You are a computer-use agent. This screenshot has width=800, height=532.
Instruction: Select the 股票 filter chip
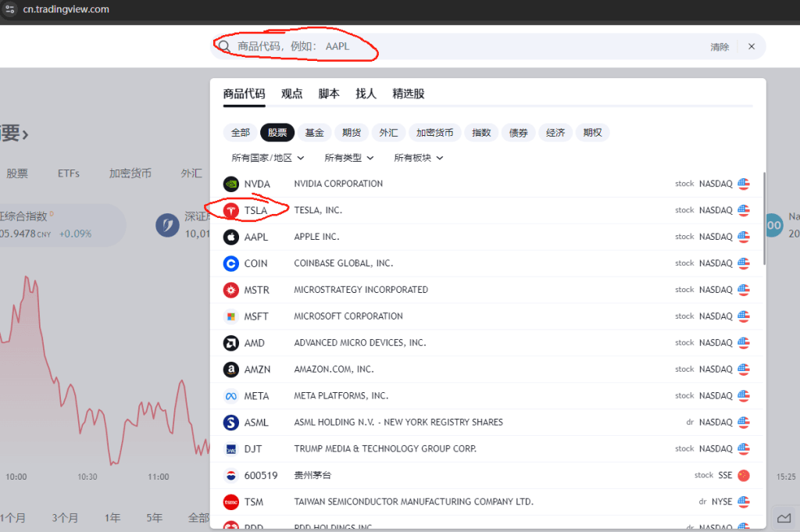click(x=277, y=133)
